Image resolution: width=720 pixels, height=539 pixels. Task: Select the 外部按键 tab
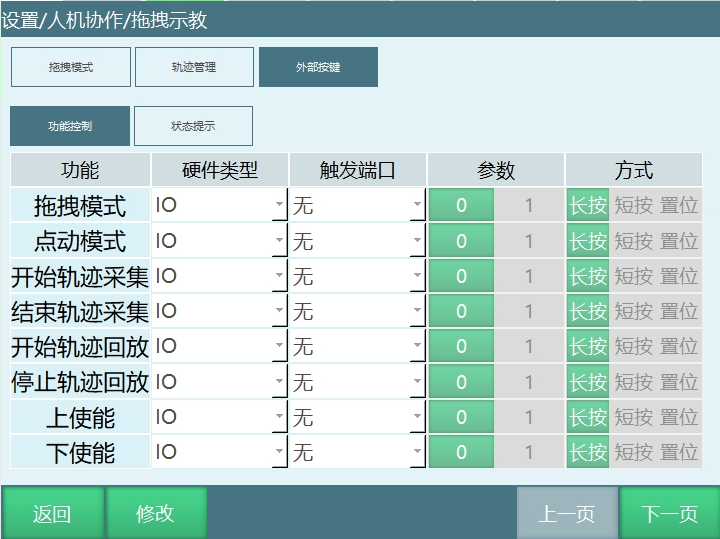(x=318, y=67)
